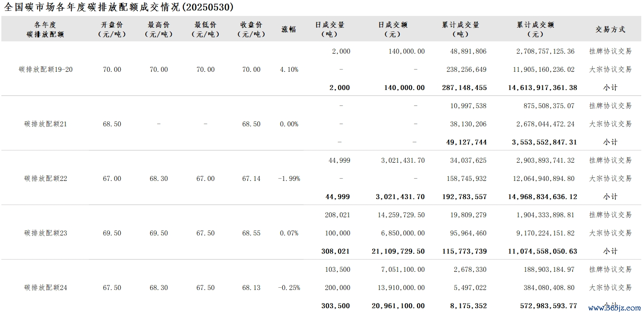Click the -1.99% 涨幅 value

point(289,179)
